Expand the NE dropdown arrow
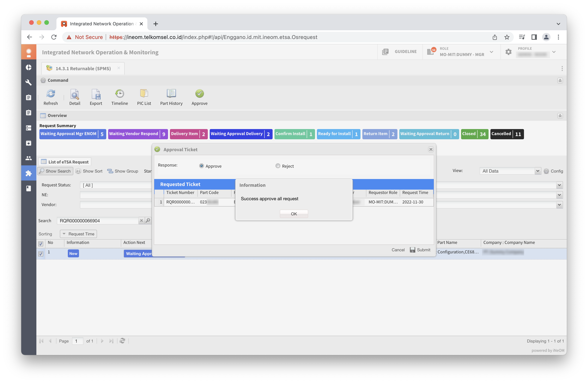The width and height of the screenshot is (588, 383). tap(559, 195)
